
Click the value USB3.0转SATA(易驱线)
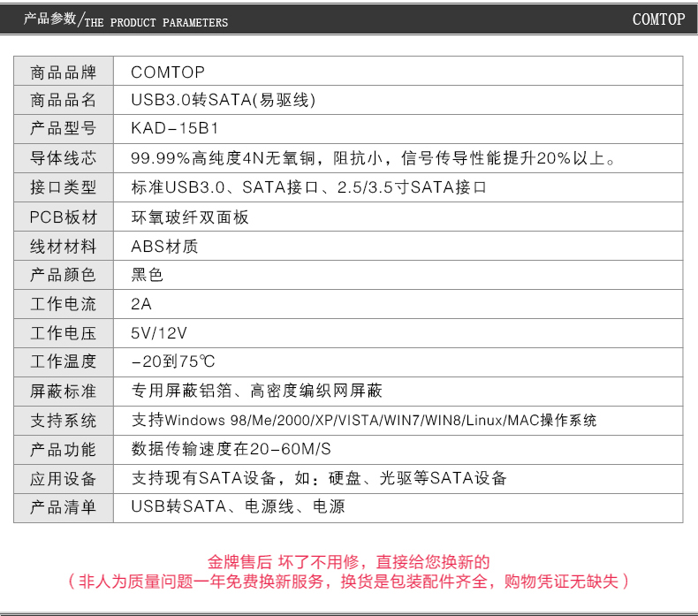224,100
